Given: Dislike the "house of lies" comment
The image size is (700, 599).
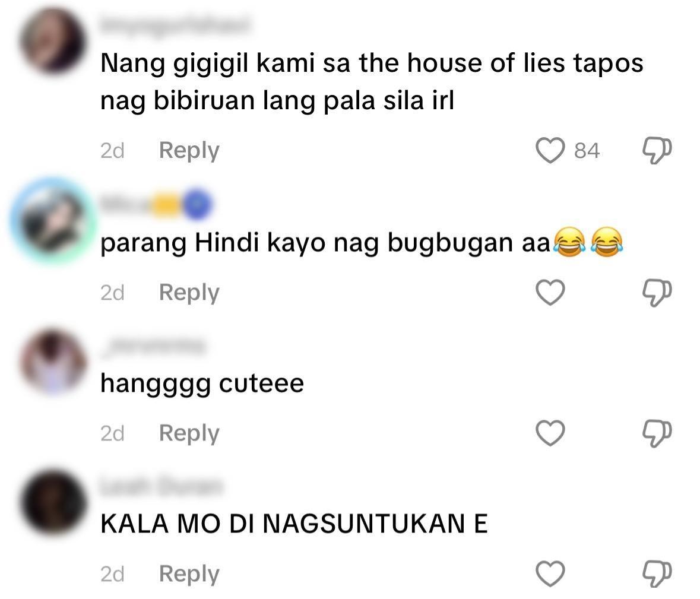Looking at the screenshot, I should 657,151.
